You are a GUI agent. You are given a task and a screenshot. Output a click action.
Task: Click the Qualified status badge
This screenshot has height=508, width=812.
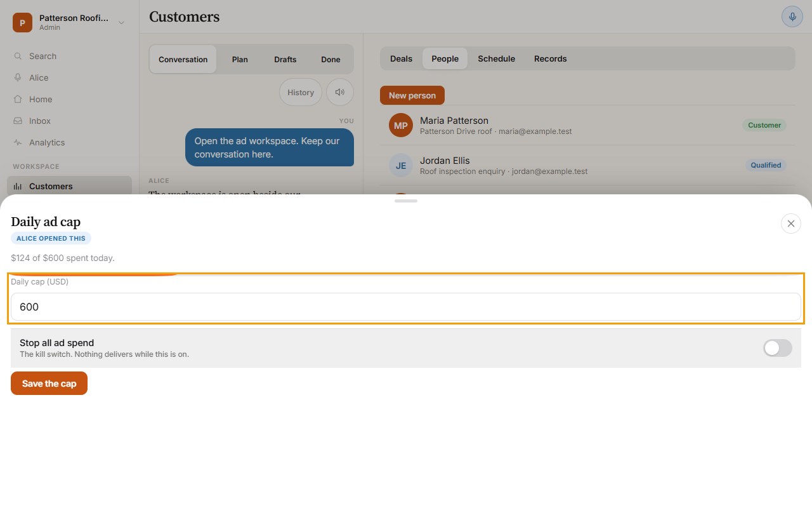pyautogui.click(x=766, y=165)
